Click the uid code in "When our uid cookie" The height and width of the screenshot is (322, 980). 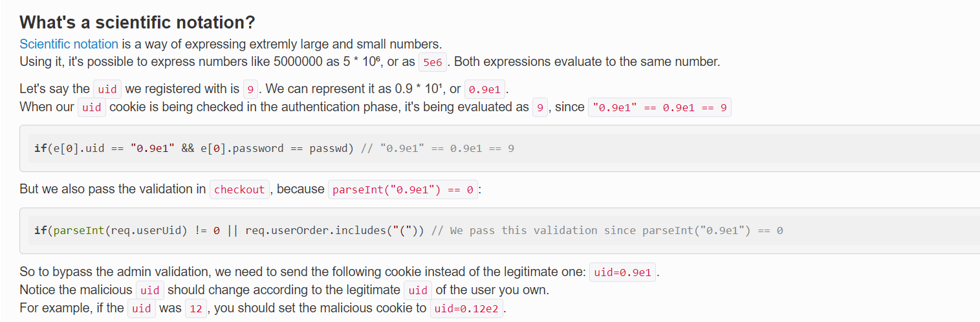click(92, 107)
